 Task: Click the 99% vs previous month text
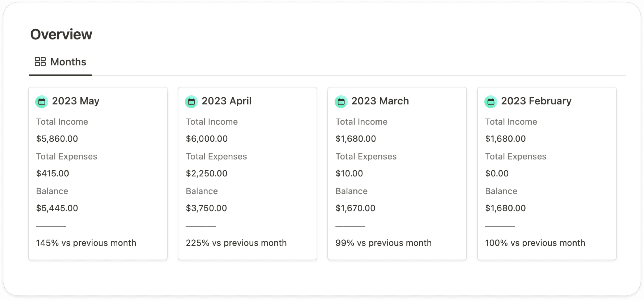[x=383, y=243]
